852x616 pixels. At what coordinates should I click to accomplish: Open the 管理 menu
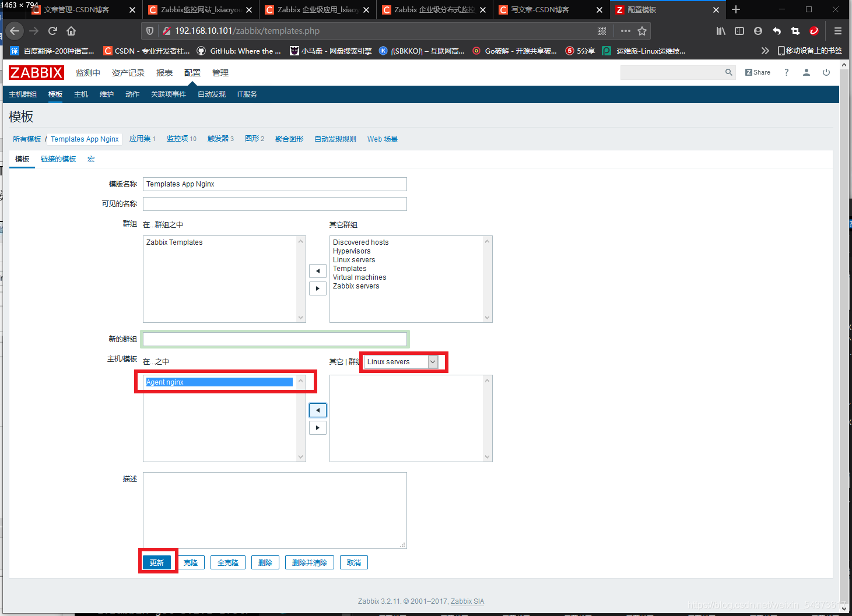220,73
